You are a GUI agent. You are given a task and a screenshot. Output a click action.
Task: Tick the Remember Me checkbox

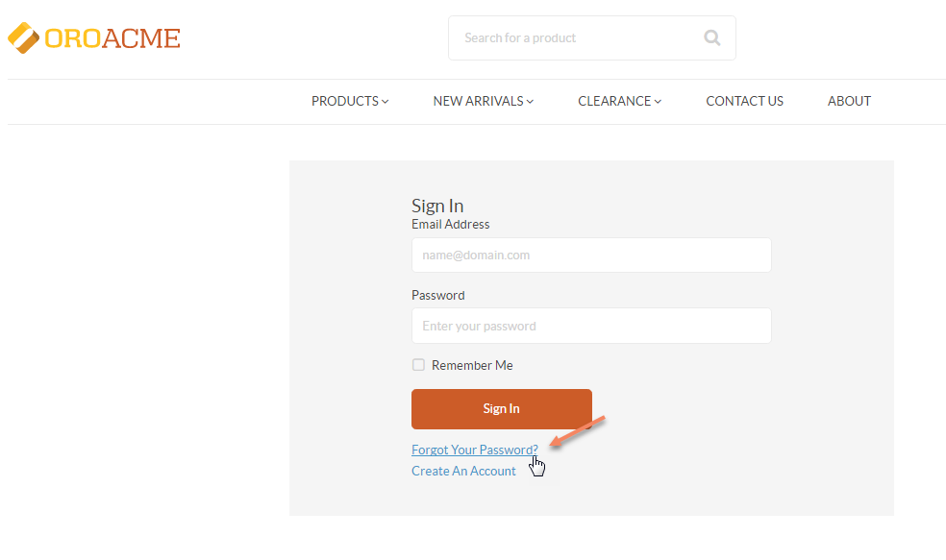[x=418, y=365]
